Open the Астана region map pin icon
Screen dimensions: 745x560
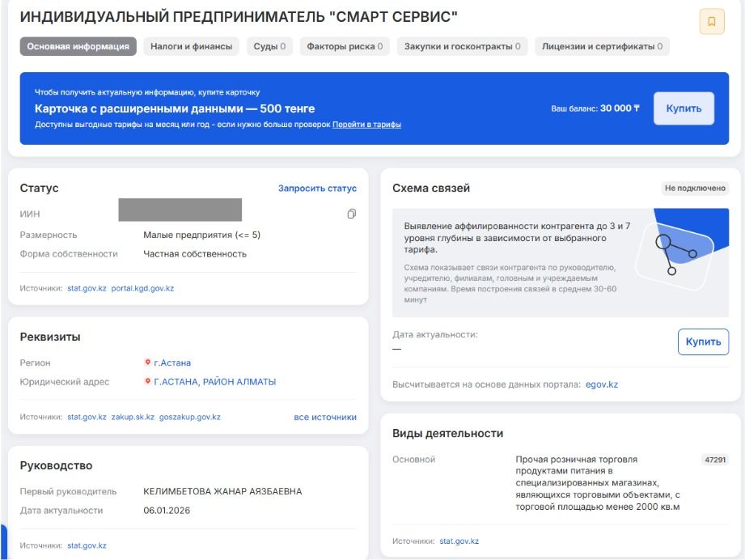tap(147, 363)
